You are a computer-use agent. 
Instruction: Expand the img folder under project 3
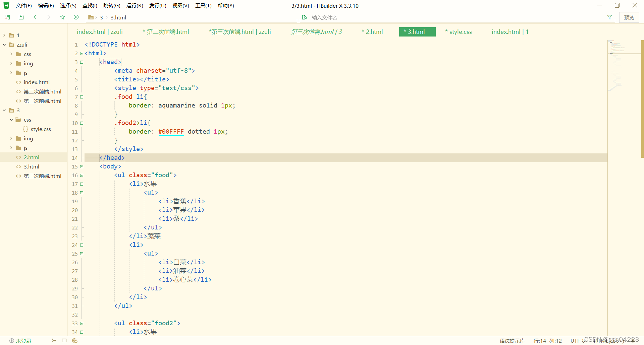[x=11, y=138]
